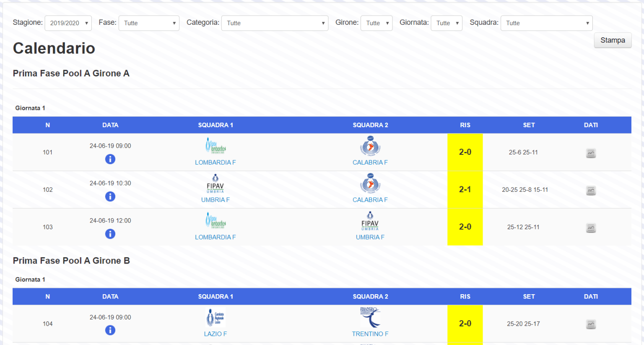Expand the Squadra filter dropdown

click(547, 23)
